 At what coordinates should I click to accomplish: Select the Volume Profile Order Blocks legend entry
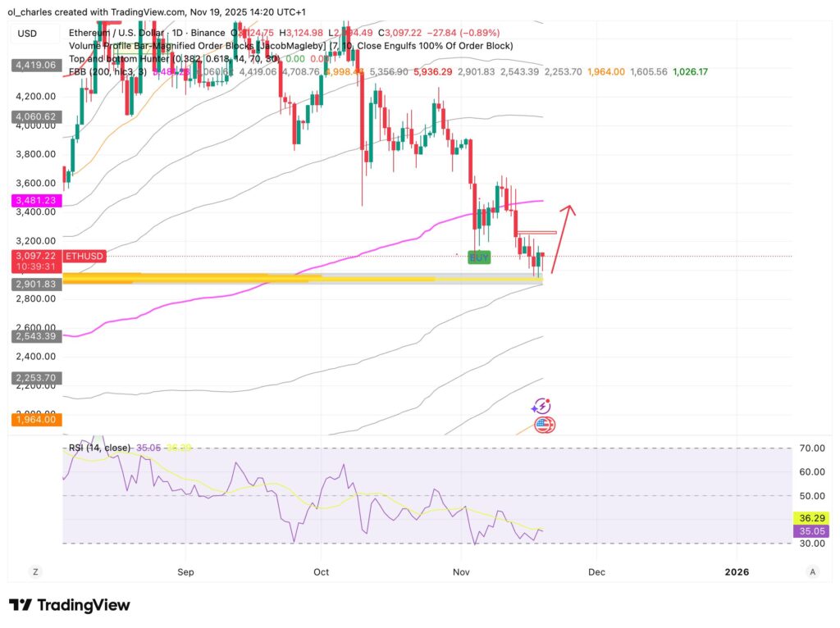coord(148,47)
